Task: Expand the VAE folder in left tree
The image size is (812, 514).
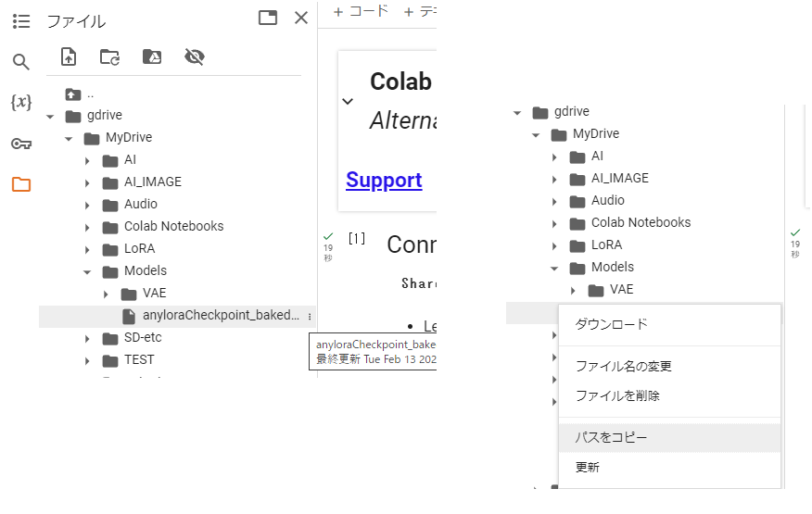Action: (106, 295)
